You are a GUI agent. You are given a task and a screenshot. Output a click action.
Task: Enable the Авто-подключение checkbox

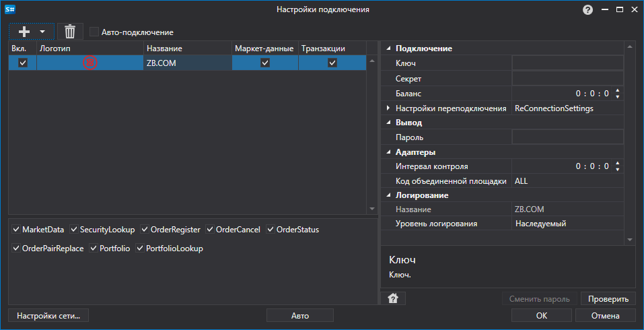coord(94,32)
